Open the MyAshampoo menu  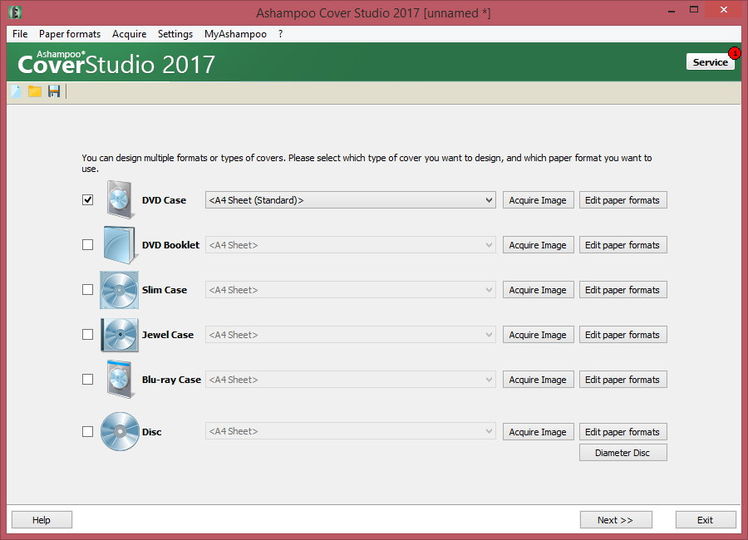pos(235,34)
